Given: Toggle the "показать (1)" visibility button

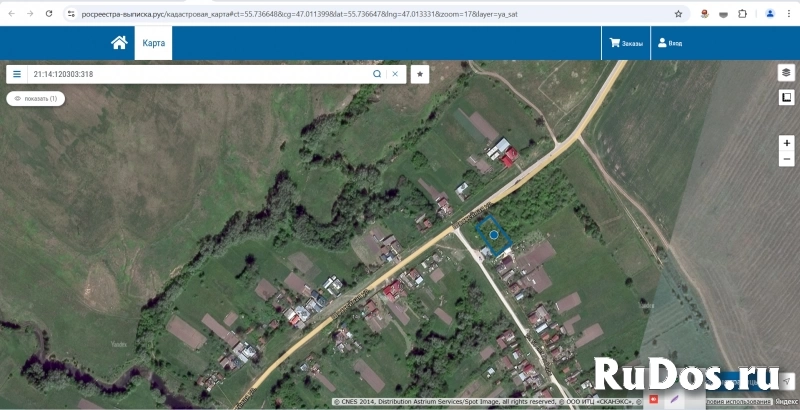Looking at the screenshot, I should tap(36, 98).
